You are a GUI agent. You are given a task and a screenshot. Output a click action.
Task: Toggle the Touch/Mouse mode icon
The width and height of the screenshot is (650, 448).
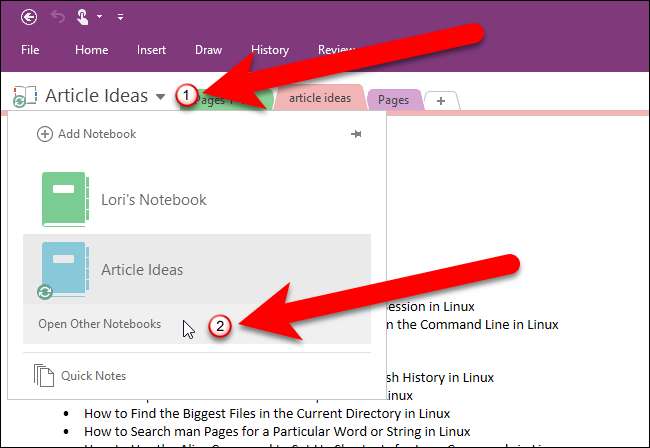point(82,17)
